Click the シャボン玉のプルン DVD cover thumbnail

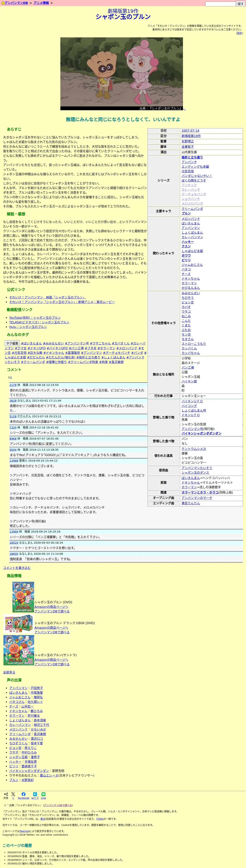coord(23,597)
